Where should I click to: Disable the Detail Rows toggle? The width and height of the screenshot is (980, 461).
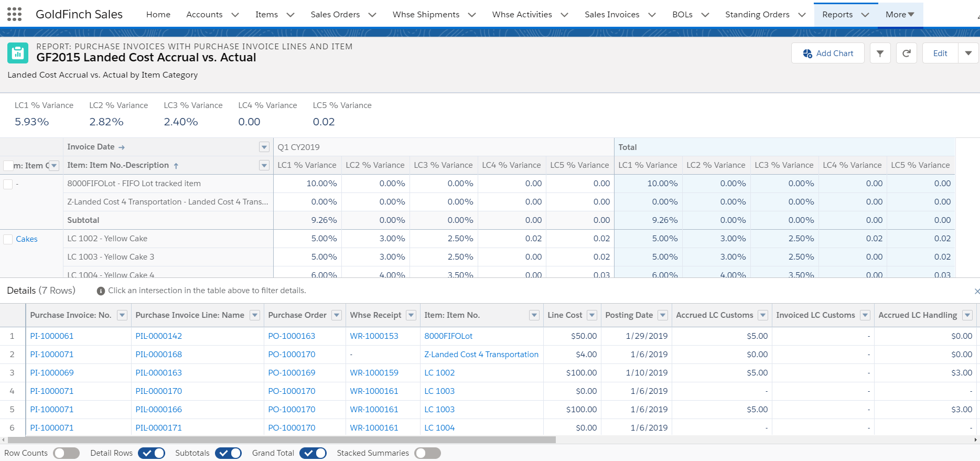(x=152, y=453)
